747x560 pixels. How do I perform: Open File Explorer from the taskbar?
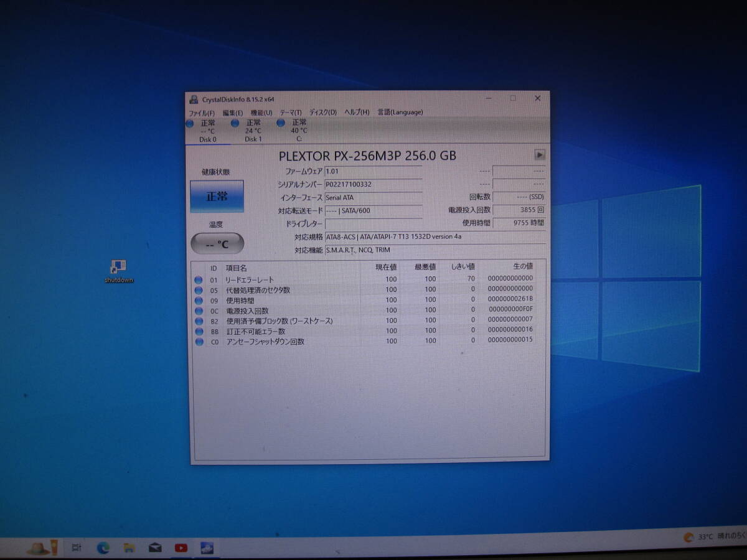tap(129, 548)
